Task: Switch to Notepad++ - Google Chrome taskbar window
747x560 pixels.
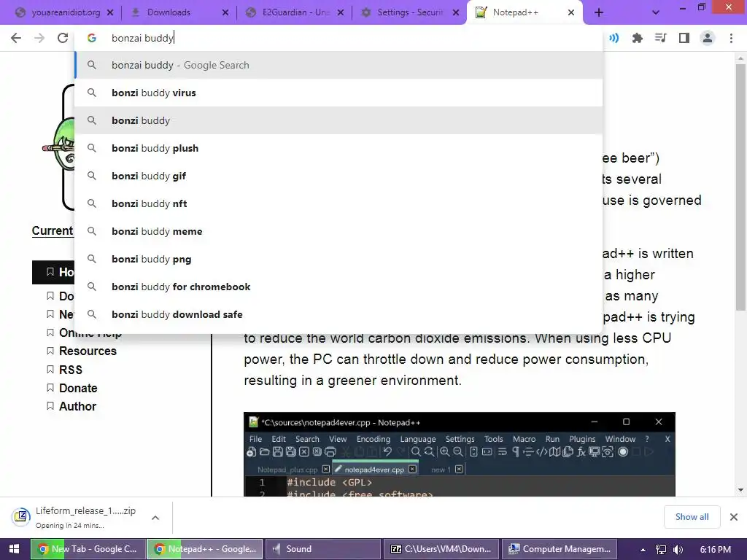Action: 205,549
